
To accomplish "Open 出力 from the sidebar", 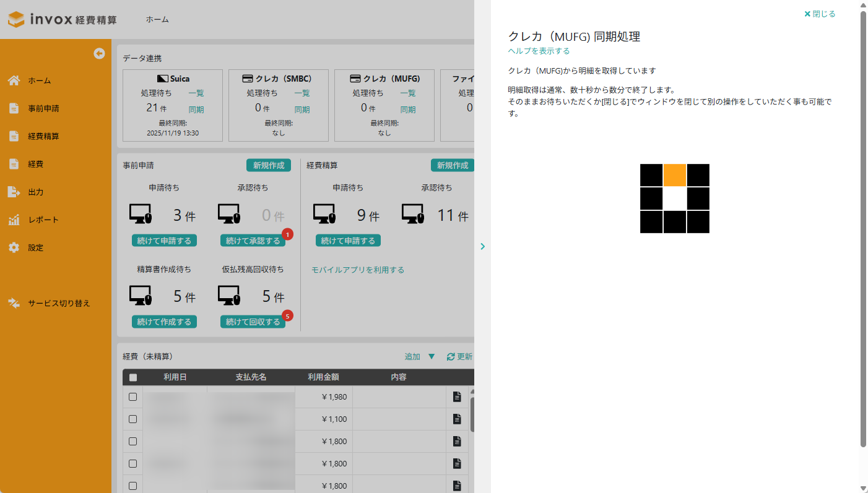I will 35,192.
